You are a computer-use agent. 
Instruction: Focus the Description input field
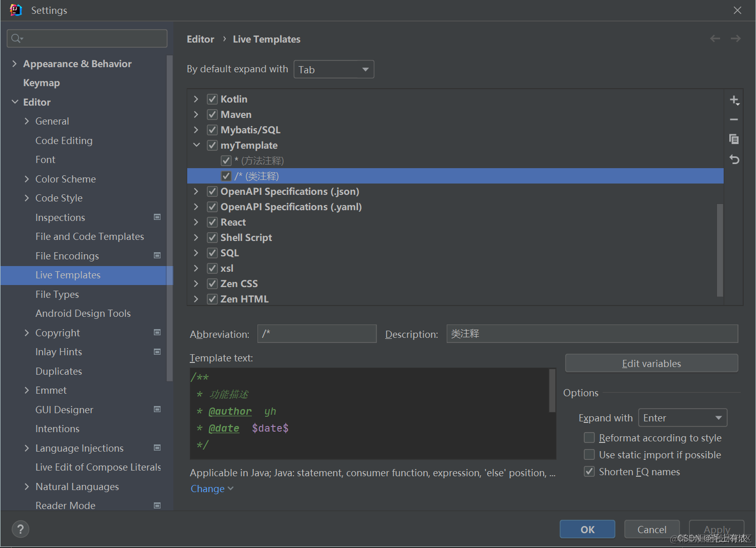tap(592, 334)
